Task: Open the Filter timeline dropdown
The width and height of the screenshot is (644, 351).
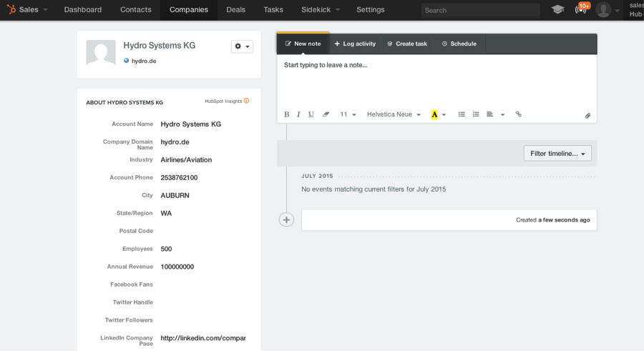Action: coord(557,154)
